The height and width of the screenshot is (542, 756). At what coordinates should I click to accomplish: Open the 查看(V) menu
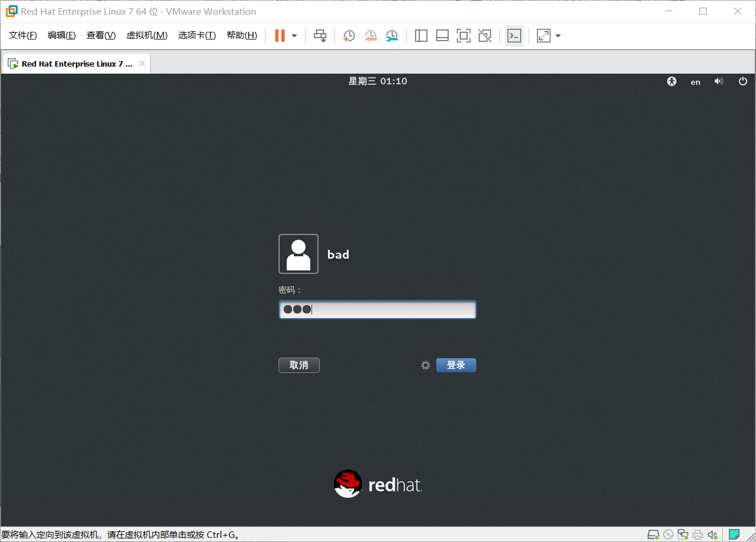[101, 35]
